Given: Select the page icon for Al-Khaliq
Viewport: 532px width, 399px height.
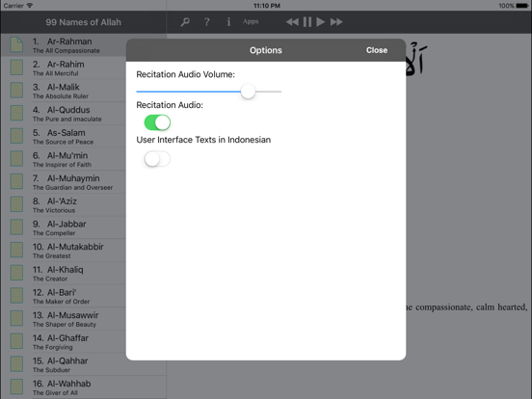Looking at the screenshot, I should click(x=16, y=273).
